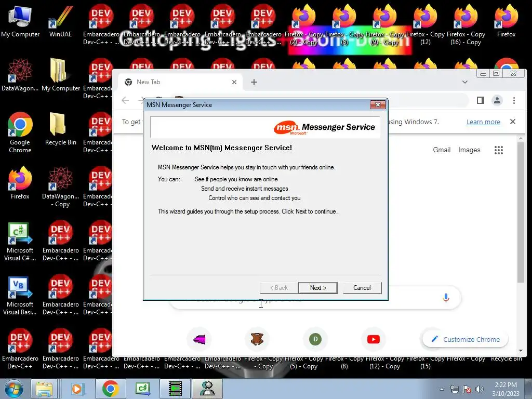Viewport: 532px width, 399px height.
Task: Show hidden system tray icons
Action: [x=442, y=389]
